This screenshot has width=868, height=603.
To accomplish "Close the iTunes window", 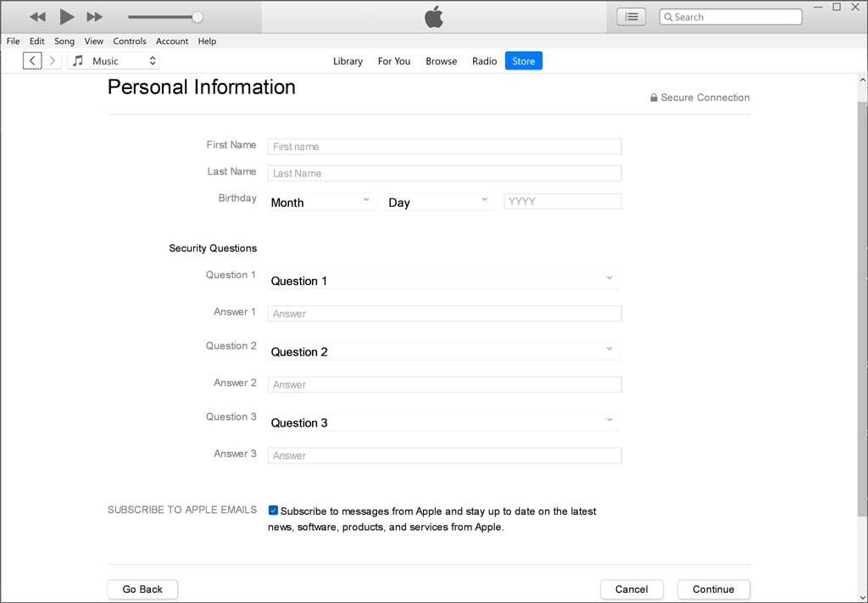I will (855, 7).
